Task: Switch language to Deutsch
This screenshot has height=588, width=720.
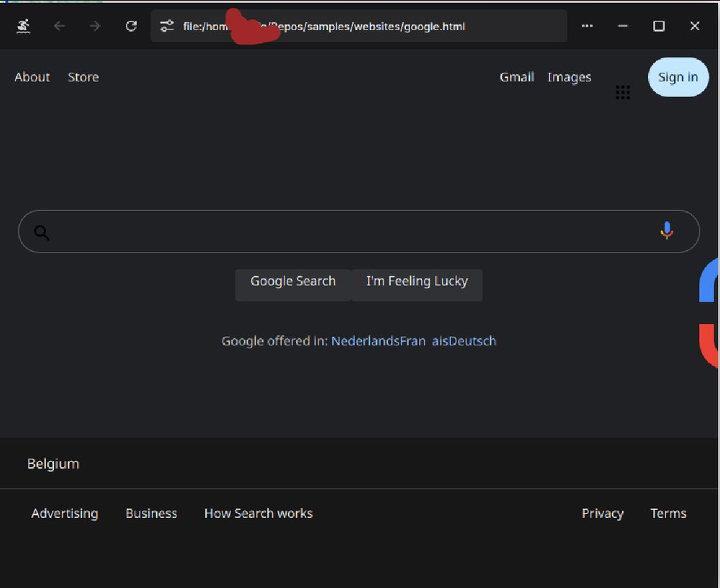Action: click(x=472, y=341)
